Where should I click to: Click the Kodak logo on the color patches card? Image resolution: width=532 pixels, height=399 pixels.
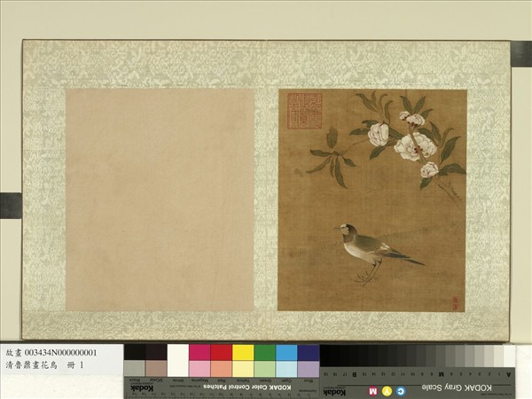[142, 388]
